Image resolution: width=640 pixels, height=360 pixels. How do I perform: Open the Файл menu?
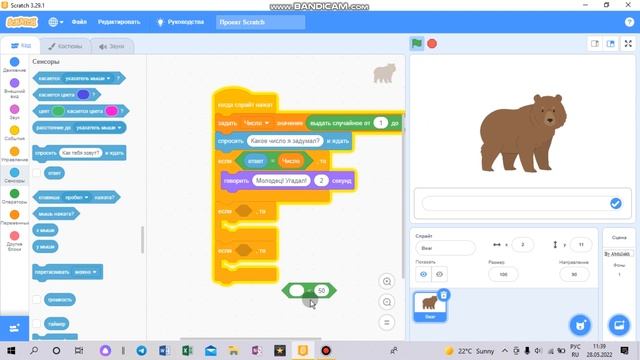click(79, 22)
